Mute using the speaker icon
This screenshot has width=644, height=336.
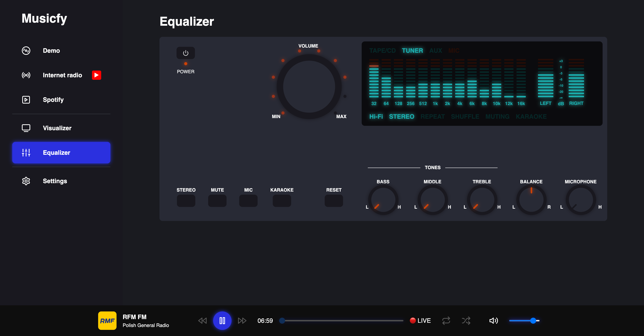pos(493,320)
